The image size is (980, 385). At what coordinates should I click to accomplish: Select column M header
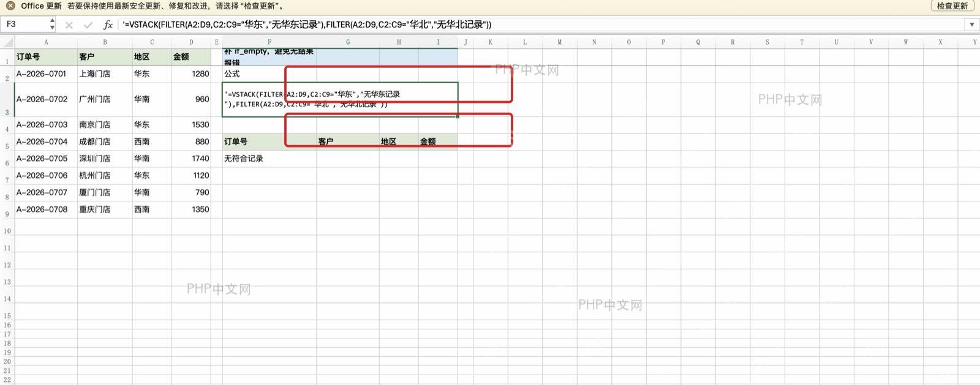pos(559,42)
